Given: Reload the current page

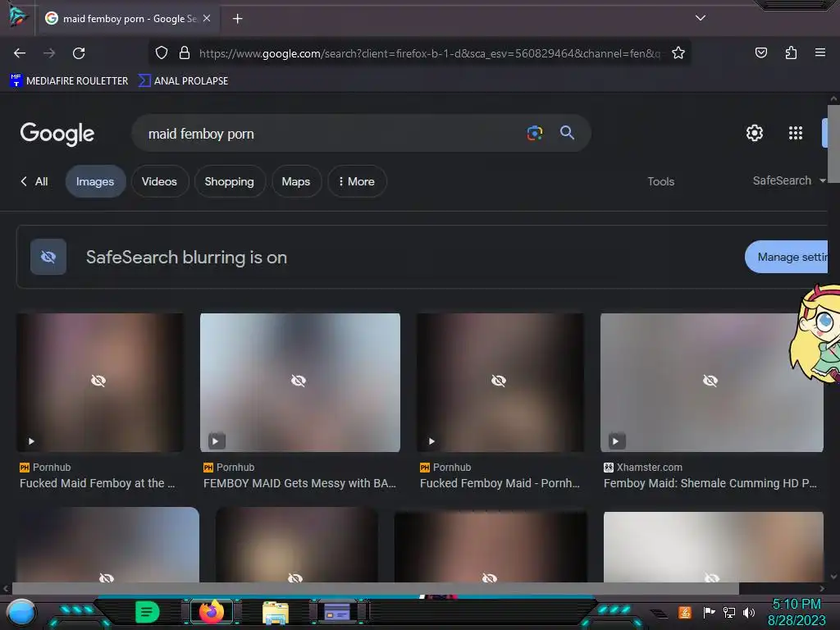Looking at the screenshot, I should pyautogui.click(x=79, y=53).
